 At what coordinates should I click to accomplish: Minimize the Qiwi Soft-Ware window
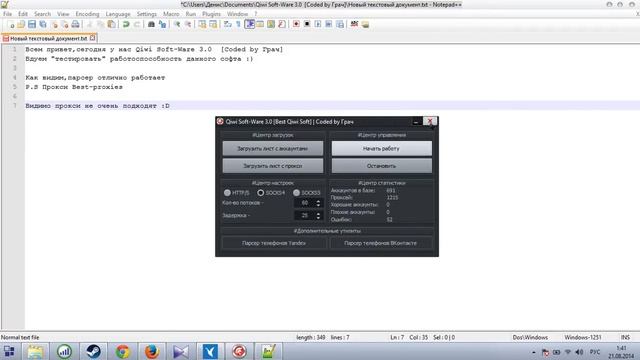(416, 122)
